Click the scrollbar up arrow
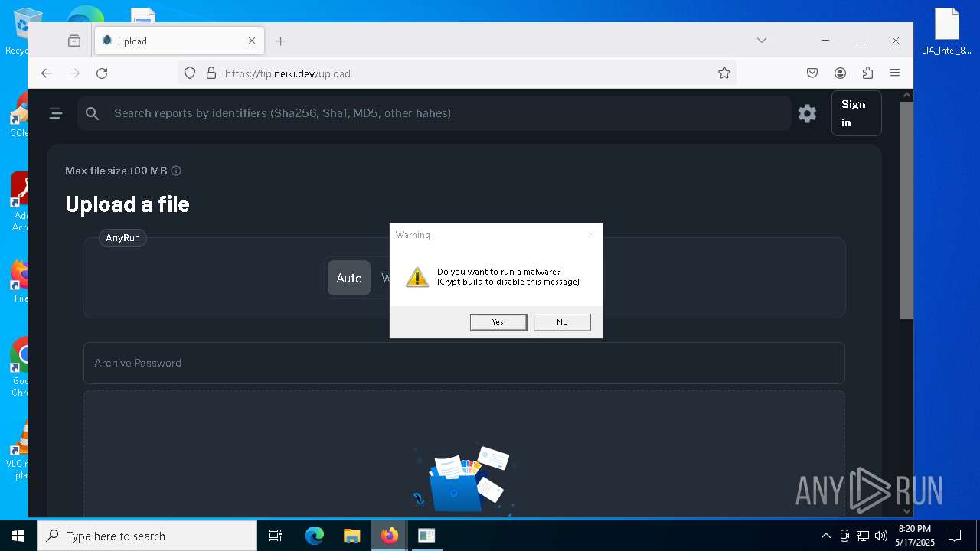 click(x=906, y=96)
